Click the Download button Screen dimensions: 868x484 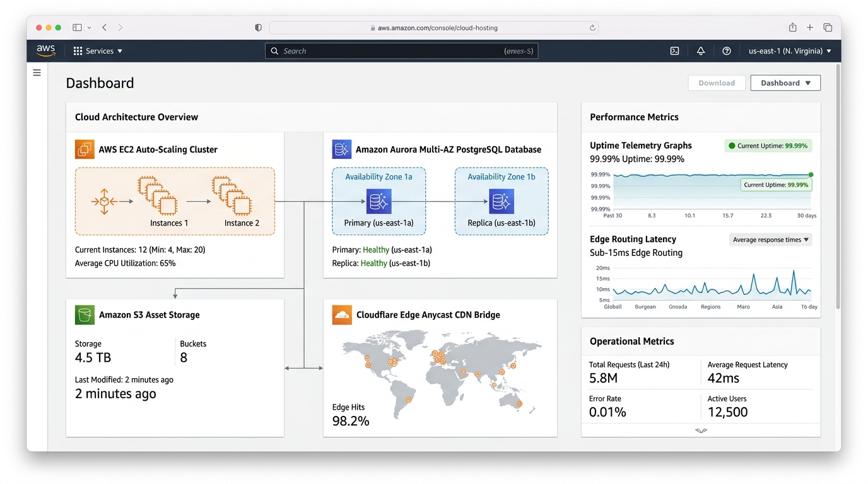[717, 83]
